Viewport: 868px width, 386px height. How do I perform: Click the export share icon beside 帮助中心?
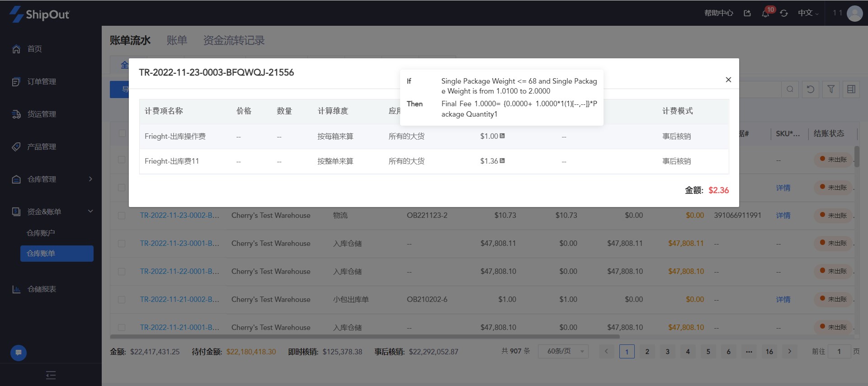(x=747, y=13)
